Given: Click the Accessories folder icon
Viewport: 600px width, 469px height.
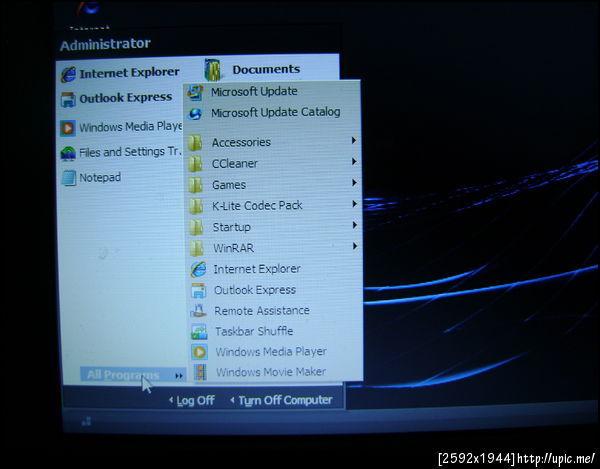Looking at the screenshot, I should (195, 143).
